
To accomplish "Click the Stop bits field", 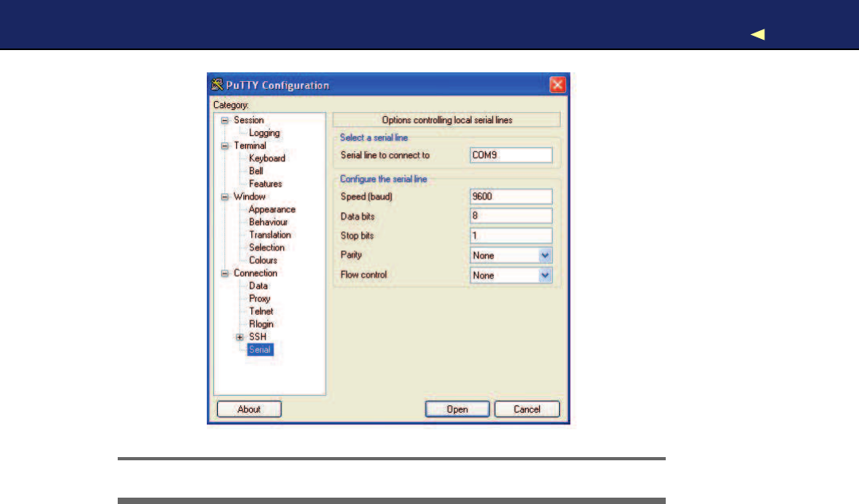I will click(x=511, y=235).
